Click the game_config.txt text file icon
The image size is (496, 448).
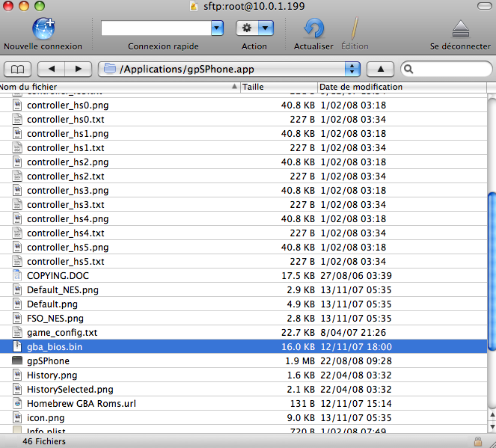click(x=17, y=332)
